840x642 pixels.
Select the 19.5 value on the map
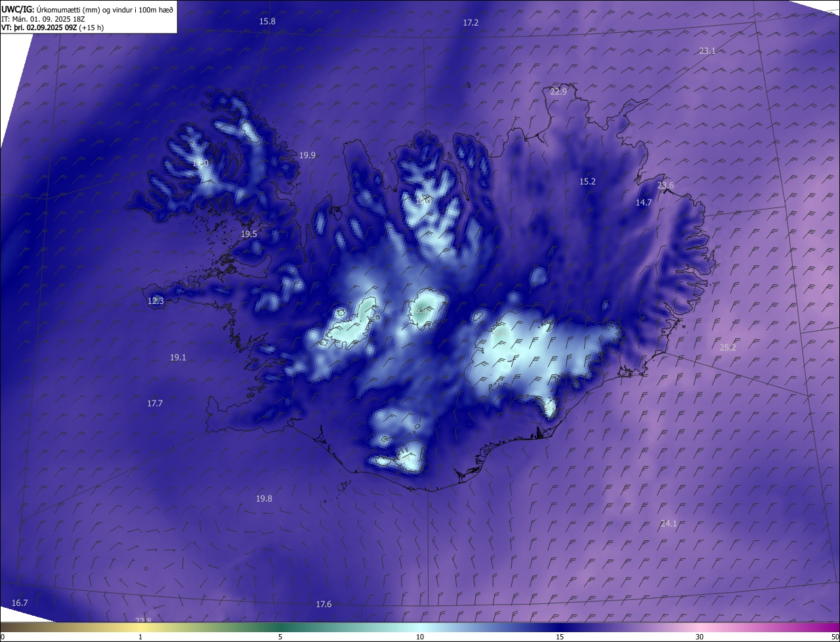tap(249, 234)
